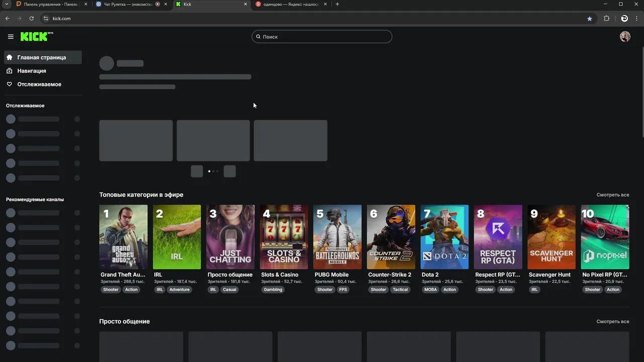Open Counter-Strike 2 category cover

click(391, 237)
